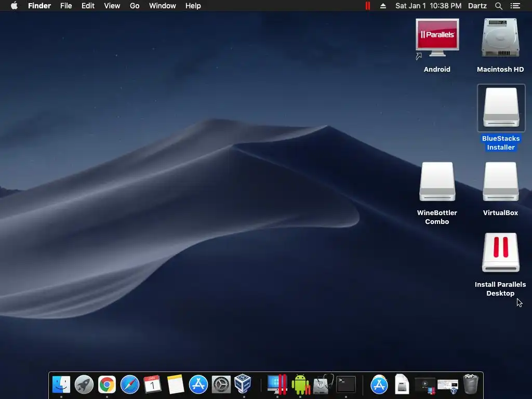Click the eject icon in menu bar
This screenshot has width=532, height=399.
click(x=383, y=6)
